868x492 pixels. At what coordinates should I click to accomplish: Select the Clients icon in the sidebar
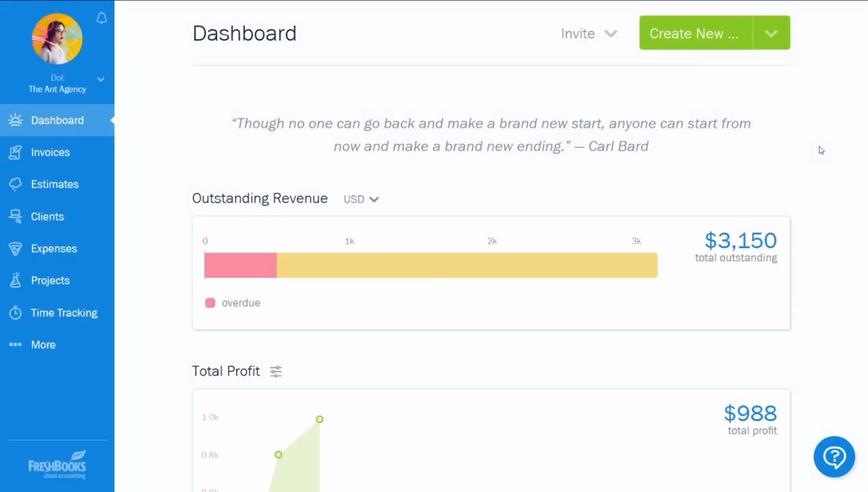click(15, 216)
